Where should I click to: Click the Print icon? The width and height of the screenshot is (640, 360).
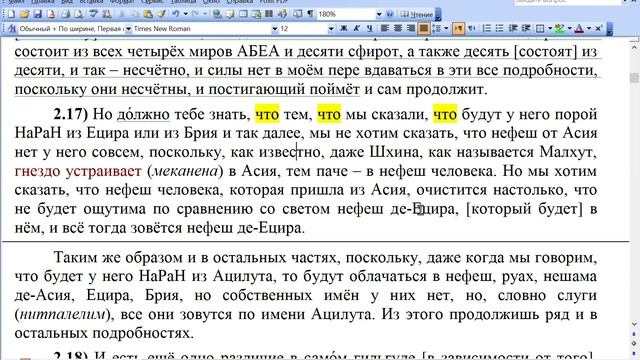coord(65,14)
